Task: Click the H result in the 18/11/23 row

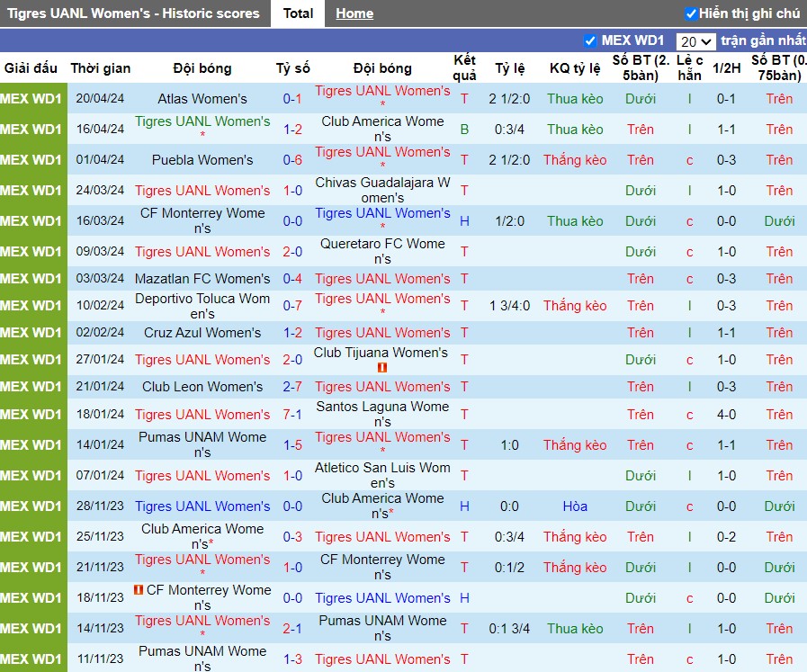Action: [464, 598]
